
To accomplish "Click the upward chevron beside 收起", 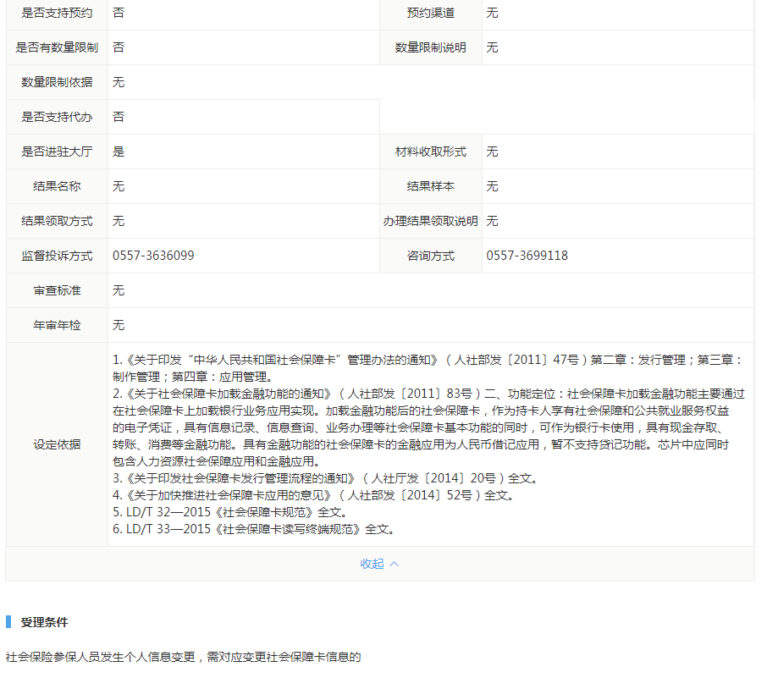I will [x=394, y=564].
